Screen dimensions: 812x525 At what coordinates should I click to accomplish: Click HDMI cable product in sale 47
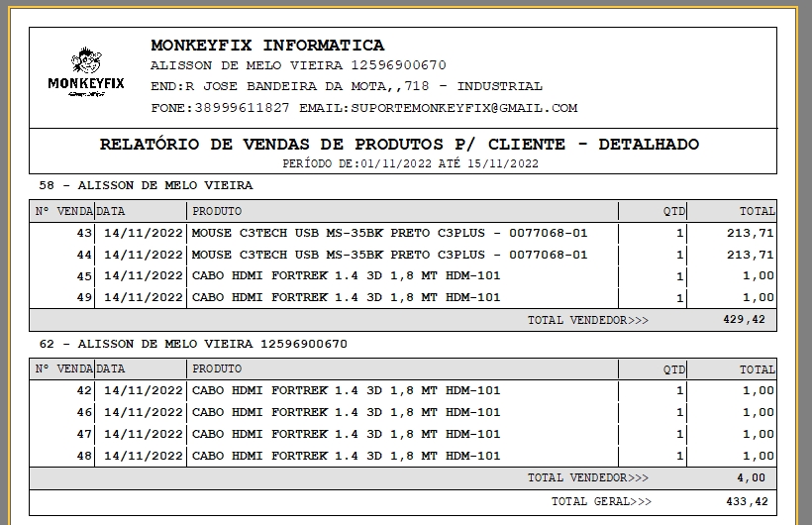pos(346,434)
